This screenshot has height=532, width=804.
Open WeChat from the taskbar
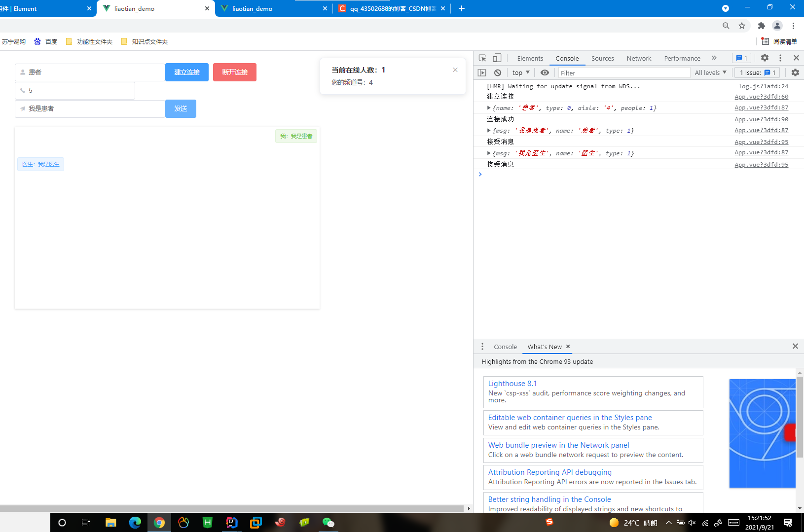coord(329,523)
